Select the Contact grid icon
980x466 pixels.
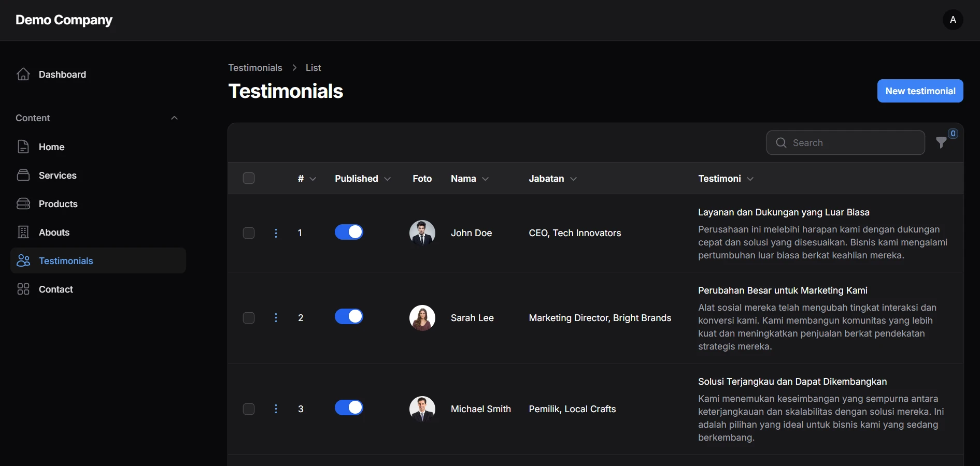click(23, 289)
